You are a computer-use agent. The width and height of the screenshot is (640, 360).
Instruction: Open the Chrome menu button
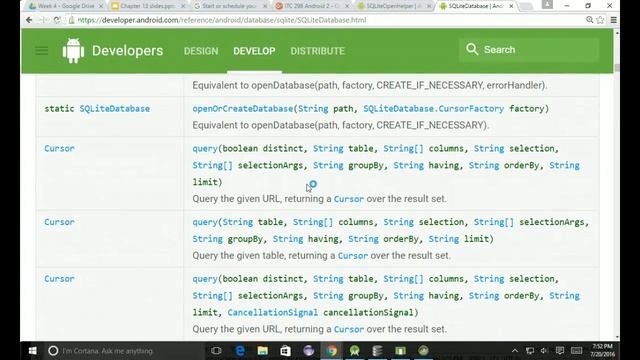(613, 20)
